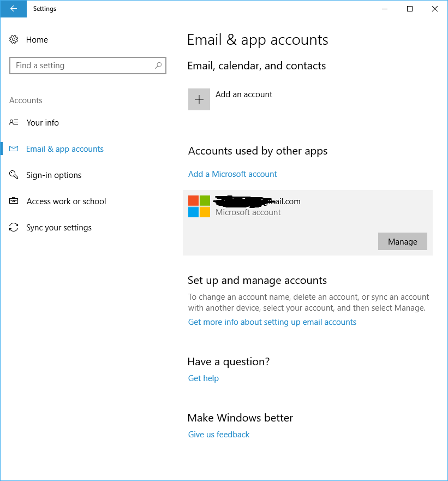Open the Your info page
Image resolution: width=448 pixels, height=481 pixels.
(x=43, y=123)
